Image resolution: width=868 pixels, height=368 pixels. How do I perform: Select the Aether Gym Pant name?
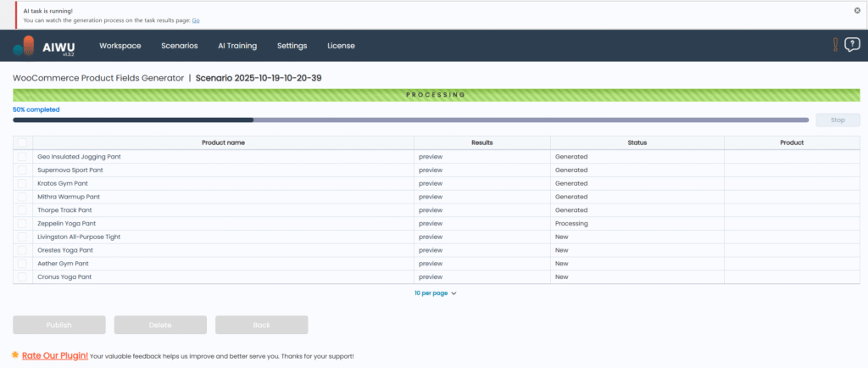pyautogui.click(x=63, y=264)
